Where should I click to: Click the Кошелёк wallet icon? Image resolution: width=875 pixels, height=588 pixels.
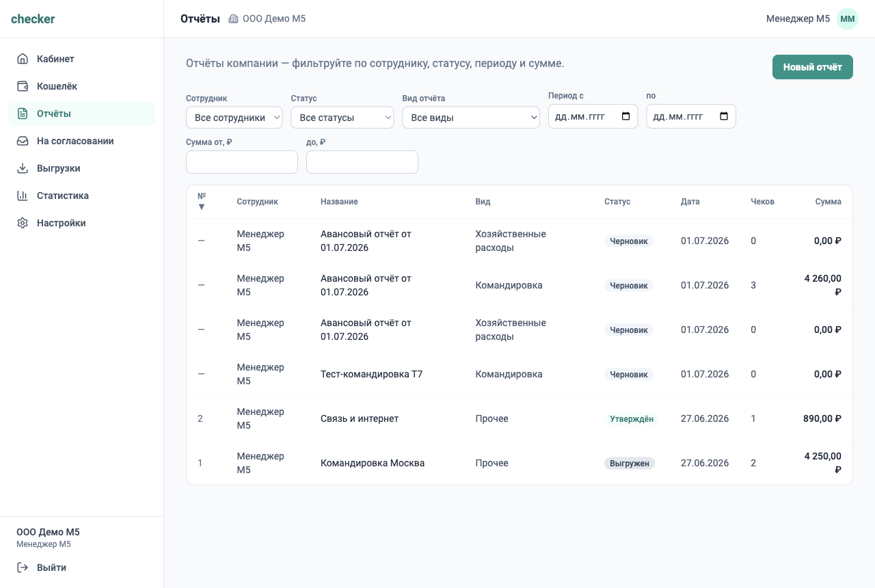(x=23, y=86)
